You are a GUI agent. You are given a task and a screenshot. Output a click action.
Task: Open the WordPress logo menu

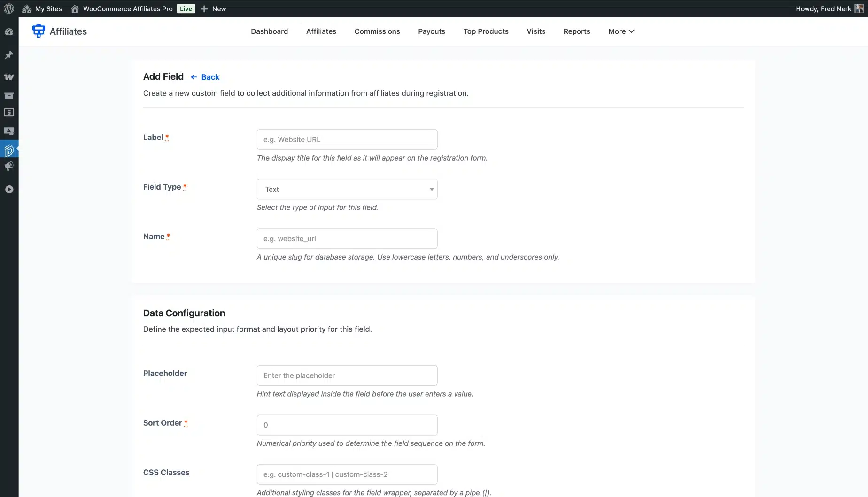click(9, 8)
